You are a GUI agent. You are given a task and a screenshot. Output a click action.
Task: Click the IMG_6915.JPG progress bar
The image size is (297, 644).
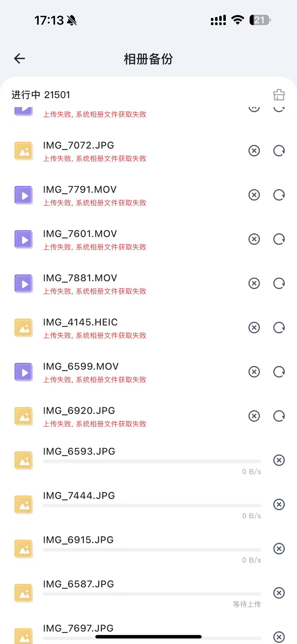[x=152, y=550]
